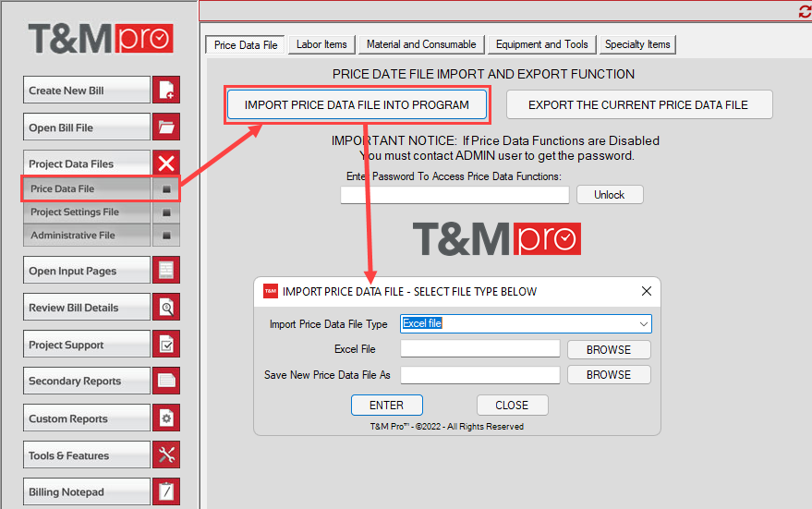This screenshot has width=812, height=509.
Task: Open the Import Price Data File Type dropdown
Action: pyautogui.click(x=643, y=324)
